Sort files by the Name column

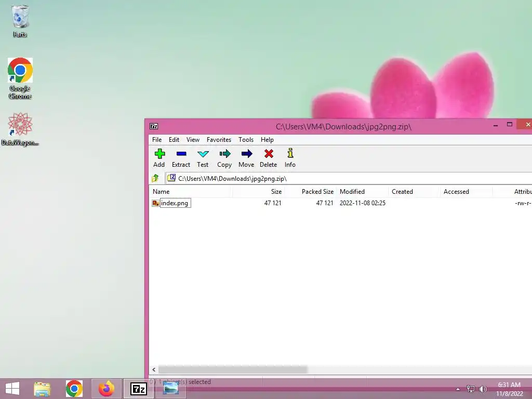click(191, 191)
